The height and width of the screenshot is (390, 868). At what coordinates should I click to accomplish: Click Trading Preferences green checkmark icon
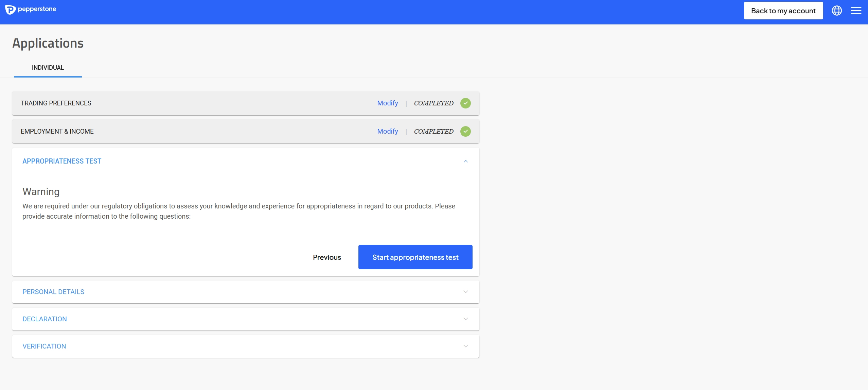(x=465, y=103)
